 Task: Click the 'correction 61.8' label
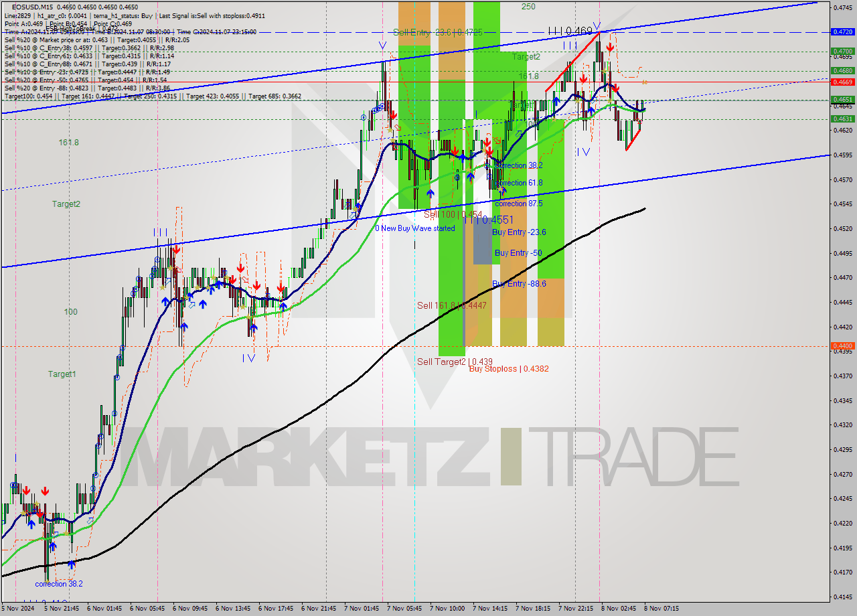(x=519, y=183)
